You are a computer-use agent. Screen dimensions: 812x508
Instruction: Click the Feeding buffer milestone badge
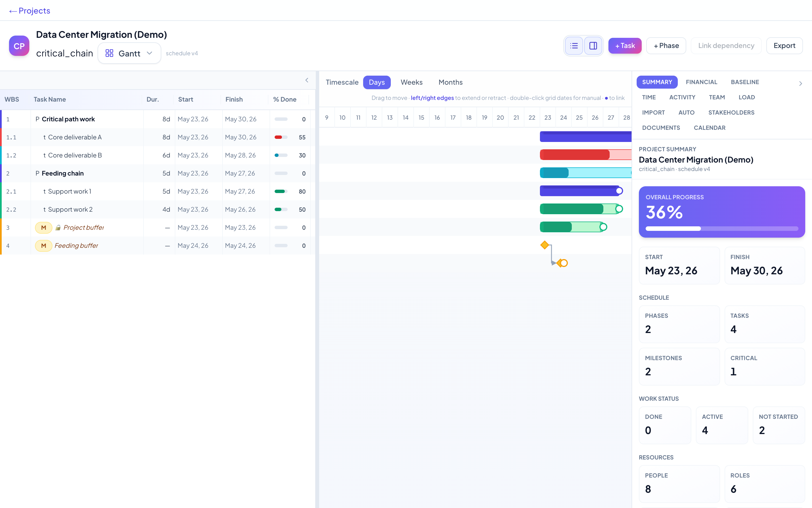pos(44,246)
